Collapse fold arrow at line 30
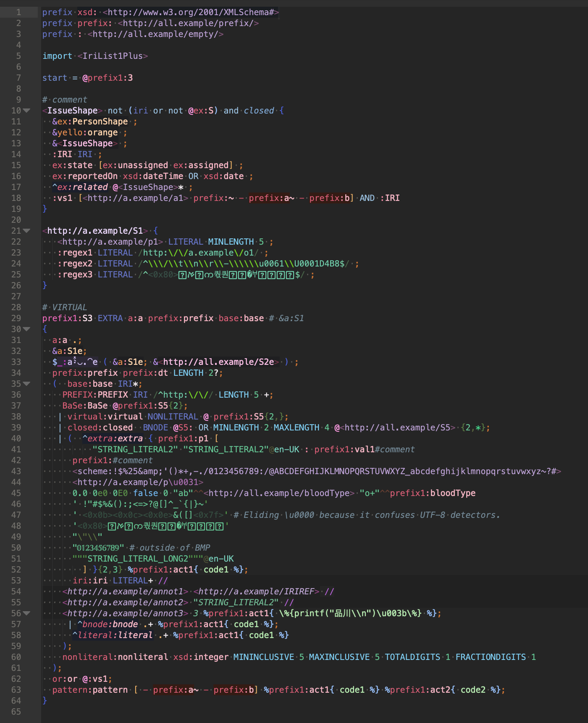 [26, 329]
